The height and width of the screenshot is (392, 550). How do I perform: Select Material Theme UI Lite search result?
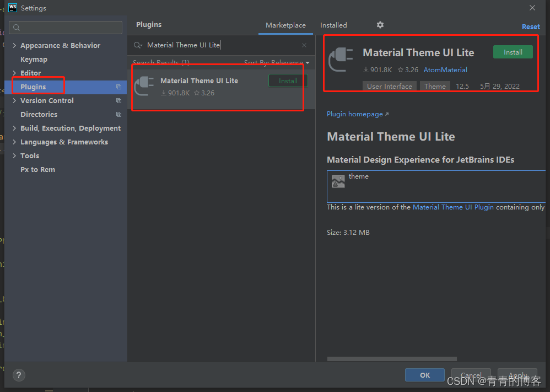point(221,89)
